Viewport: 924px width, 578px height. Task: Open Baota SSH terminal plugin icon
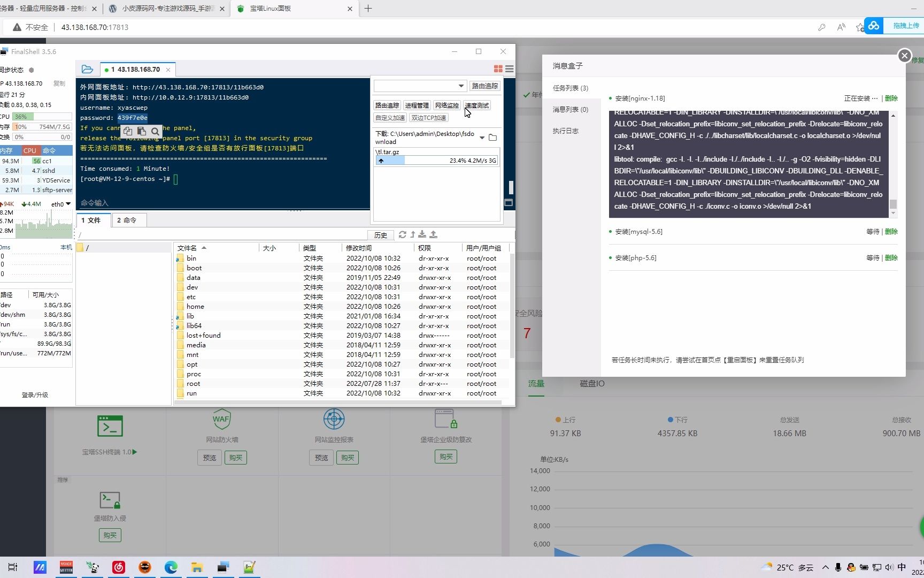click(110, 426)
